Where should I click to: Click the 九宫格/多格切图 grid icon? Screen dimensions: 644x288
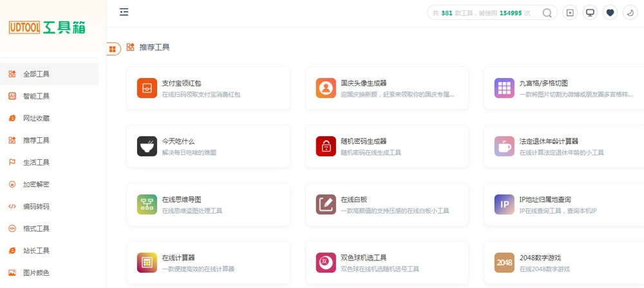tap(504, 88)
